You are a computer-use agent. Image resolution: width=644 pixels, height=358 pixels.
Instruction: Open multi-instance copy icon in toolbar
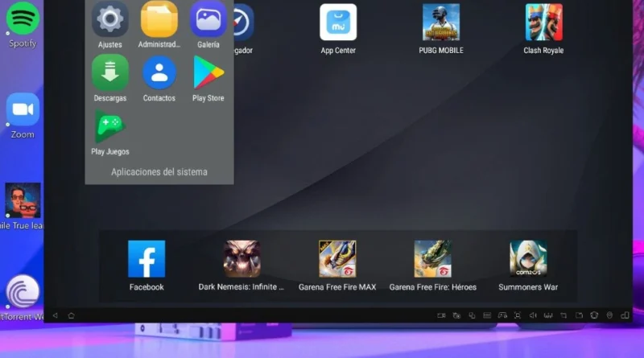(x=472, y=315)
